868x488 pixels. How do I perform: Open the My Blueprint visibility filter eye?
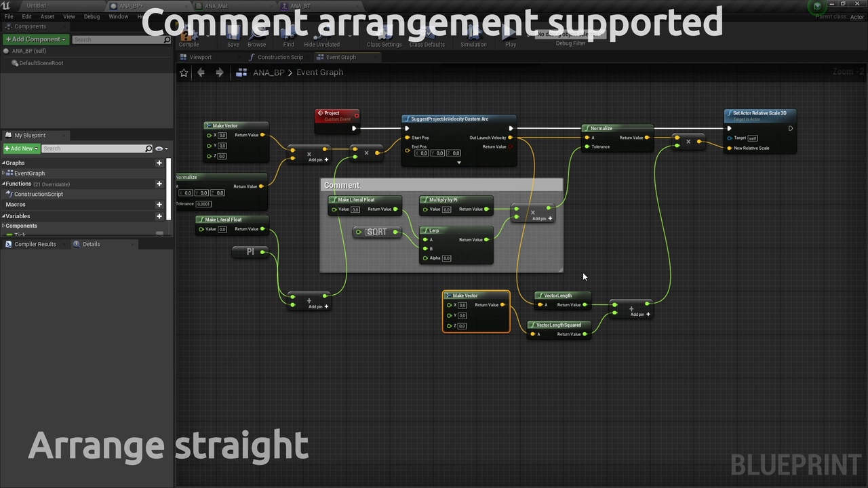tap(159, 148)
